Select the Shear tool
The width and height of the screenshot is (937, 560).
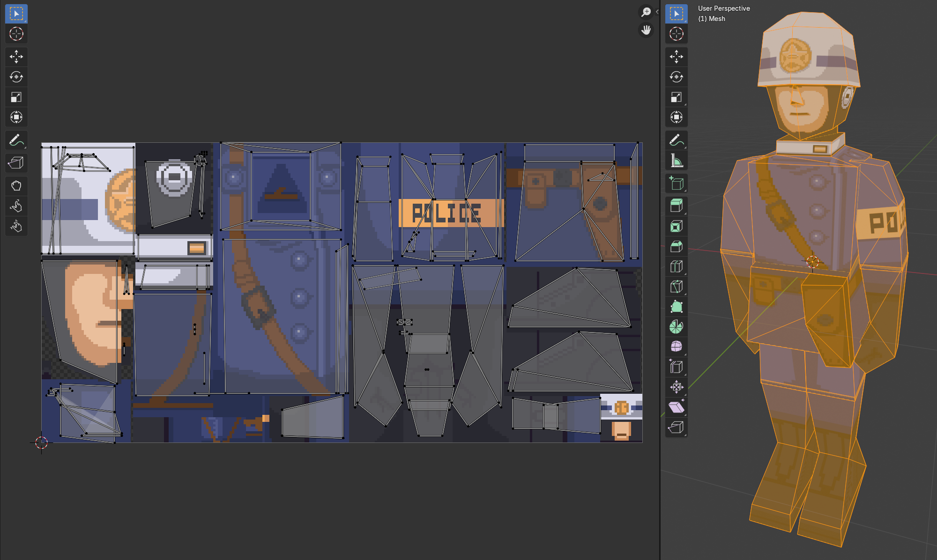677,407
